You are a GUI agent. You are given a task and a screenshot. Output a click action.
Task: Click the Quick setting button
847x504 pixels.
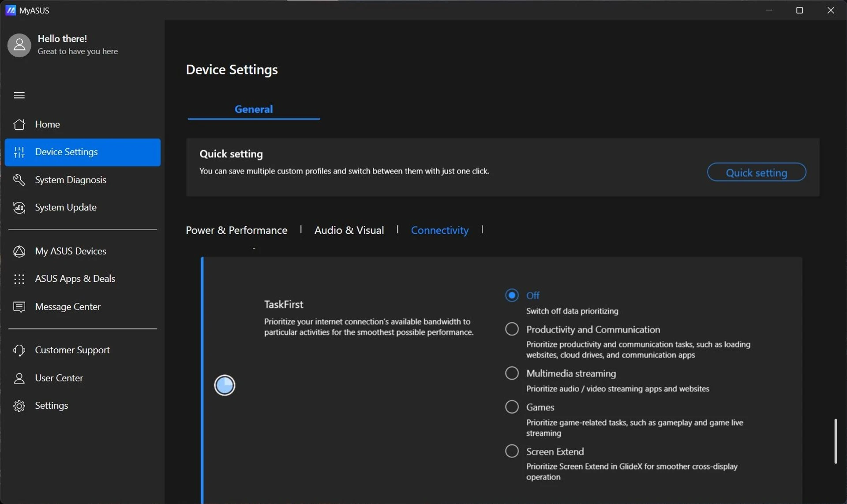click(x=756, y=172)
